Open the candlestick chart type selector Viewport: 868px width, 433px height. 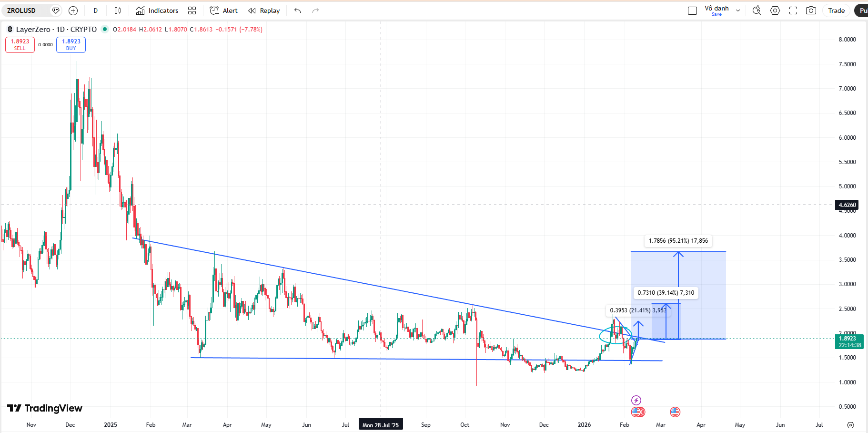118,10
